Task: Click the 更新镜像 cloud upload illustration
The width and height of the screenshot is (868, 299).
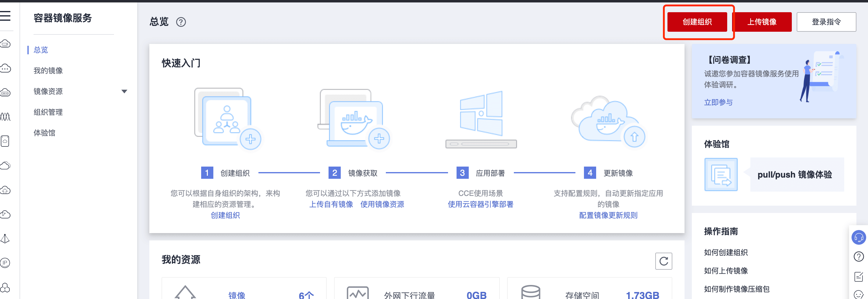Action: (608, 122)
